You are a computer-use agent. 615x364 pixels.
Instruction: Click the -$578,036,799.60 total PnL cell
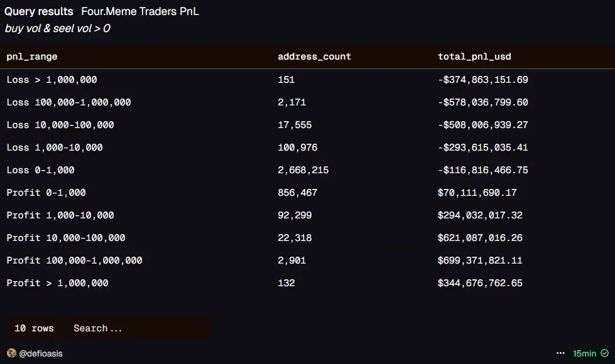482,102
